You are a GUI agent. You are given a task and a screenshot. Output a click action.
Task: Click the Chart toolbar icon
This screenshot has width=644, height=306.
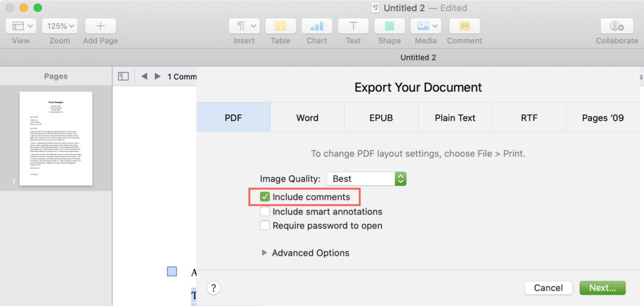(x=316, y=26)
